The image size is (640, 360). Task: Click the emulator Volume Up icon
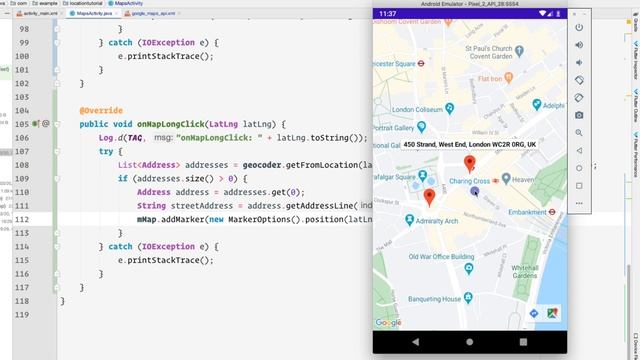coord(579,45)
